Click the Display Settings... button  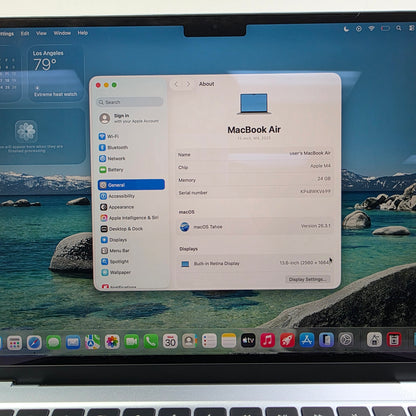click(x=308, y=279)
